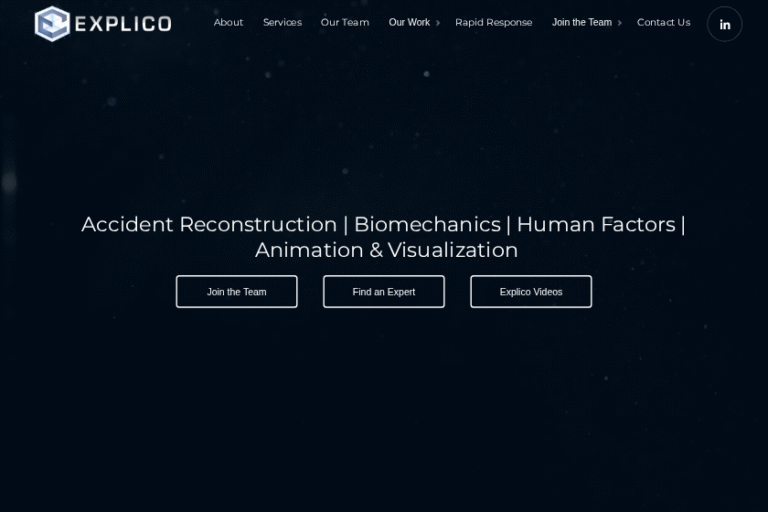768x512 pixels.
Task: Click the Human Factors text in the headline
Action: coord(595,224)
